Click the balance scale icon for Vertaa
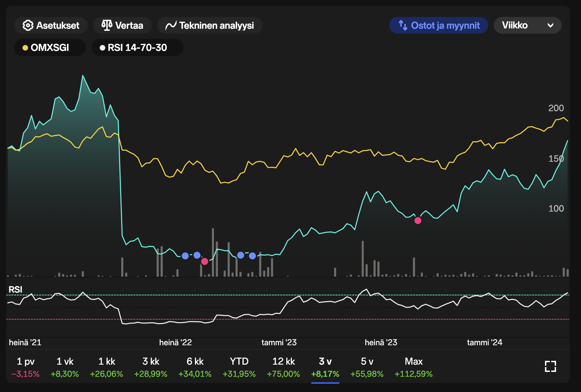581x392 pixels. (x=107, y=25)
